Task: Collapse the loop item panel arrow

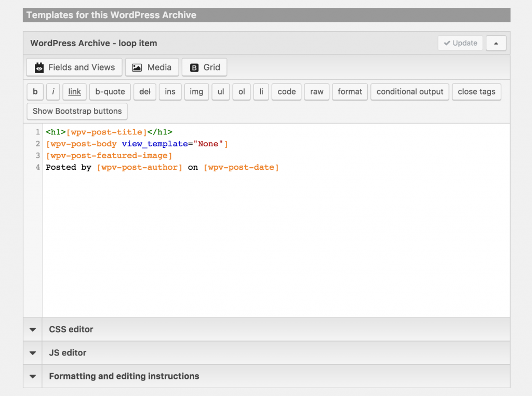Action: pos(496,43)
